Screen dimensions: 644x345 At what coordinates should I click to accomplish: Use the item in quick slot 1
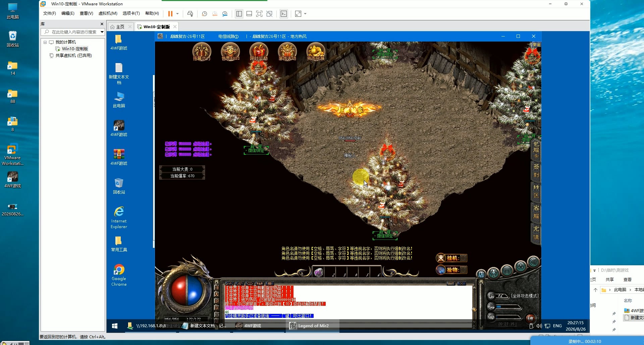[x=318, y=272]
